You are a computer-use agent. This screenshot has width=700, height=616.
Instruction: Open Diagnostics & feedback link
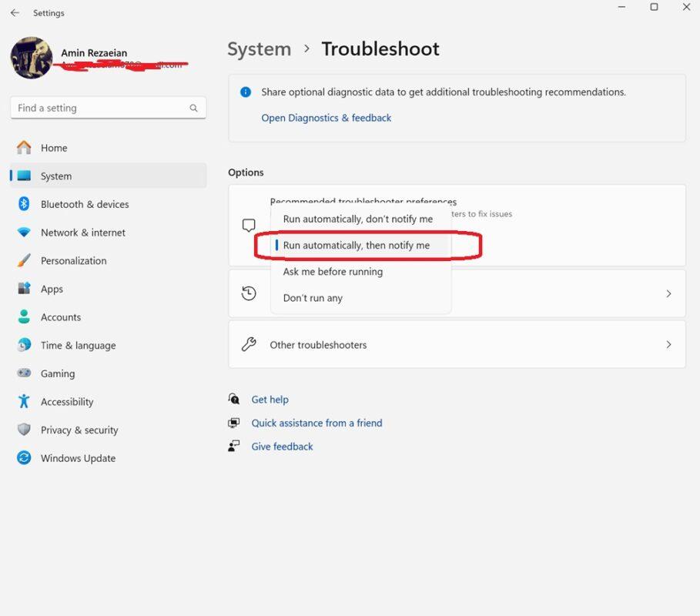point(327,118)
